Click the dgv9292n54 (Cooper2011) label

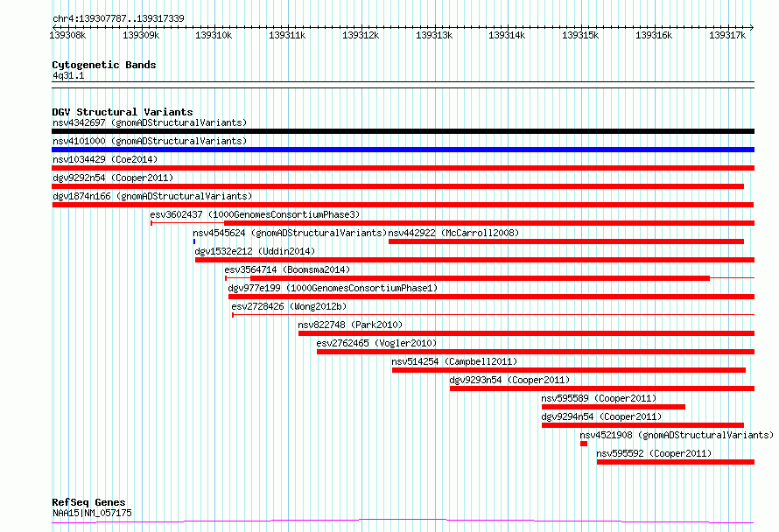click(x=113, y=178)
